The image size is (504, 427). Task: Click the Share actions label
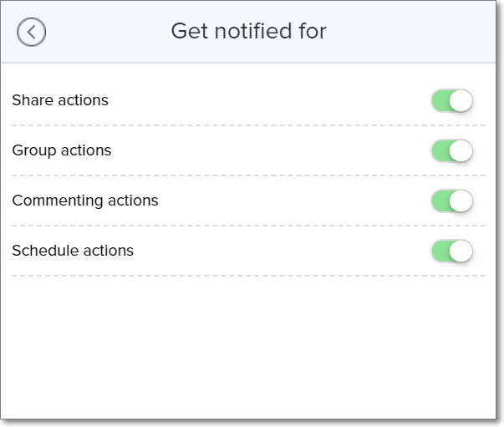pyautogui.click(x=60, y=100)
